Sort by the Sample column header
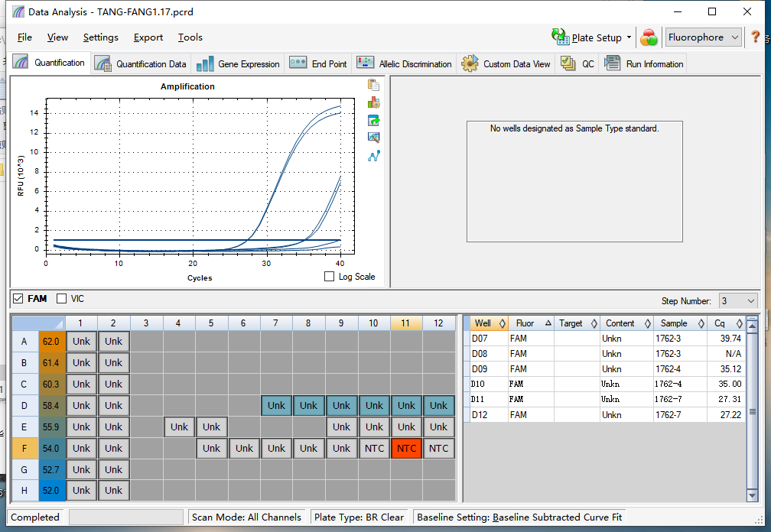771x532 pixels. (681, 323)
